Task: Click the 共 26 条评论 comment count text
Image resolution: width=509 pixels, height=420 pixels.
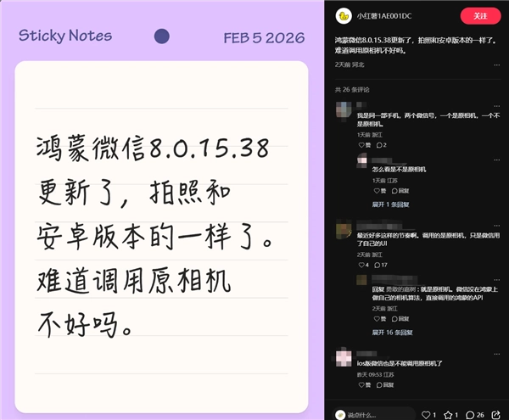Action: point(352,90)
